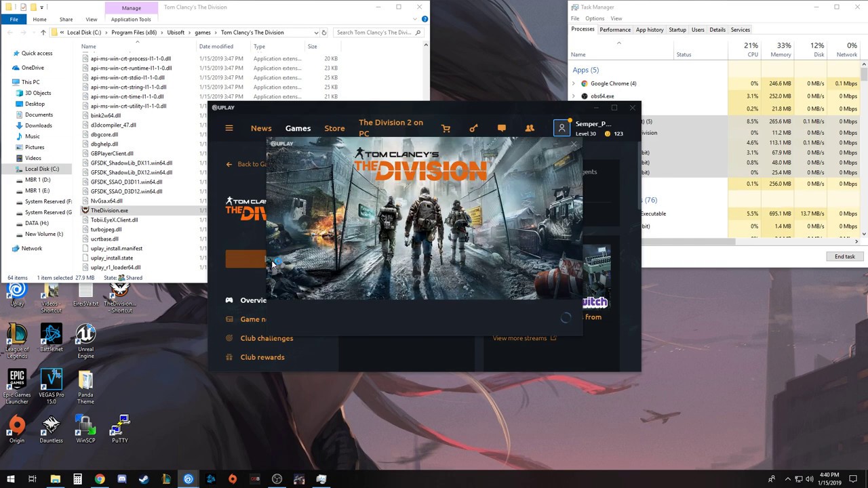Open address bar history dropdown

[316, 33]
